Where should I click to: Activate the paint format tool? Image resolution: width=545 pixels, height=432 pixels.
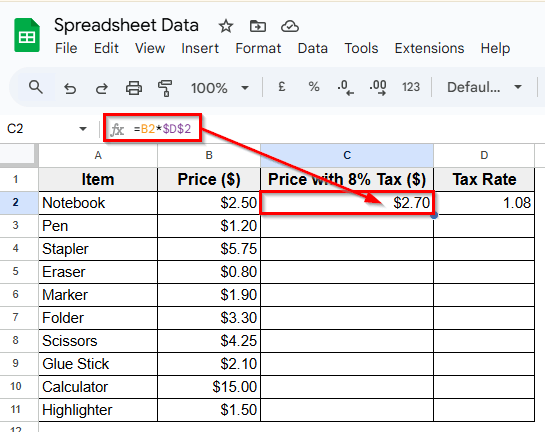(x=165, y=88)
